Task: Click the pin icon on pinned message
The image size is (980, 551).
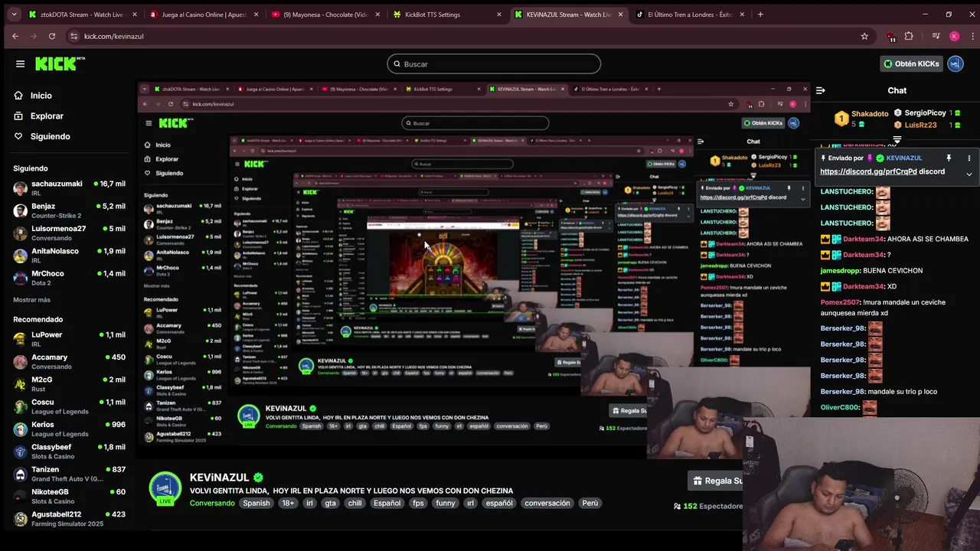Action: click(949, 158)
